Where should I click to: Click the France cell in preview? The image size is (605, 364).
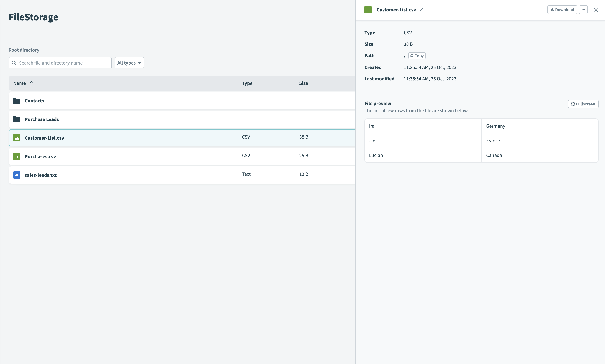click(540, 141)
